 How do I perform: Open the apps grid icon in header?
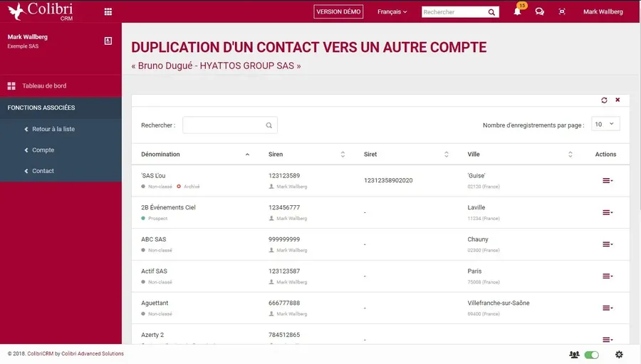coord(108,12)
